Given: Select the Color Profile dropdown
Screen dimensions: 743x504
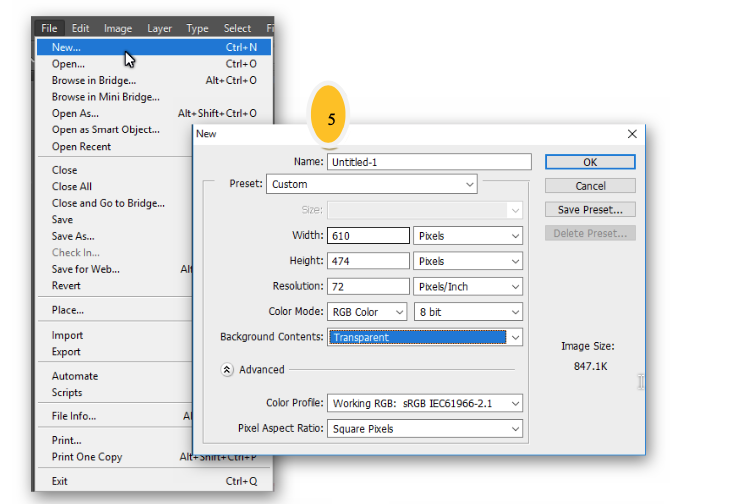Looking at the screenshot, I should pyautogui.click(x=425, y=403).
